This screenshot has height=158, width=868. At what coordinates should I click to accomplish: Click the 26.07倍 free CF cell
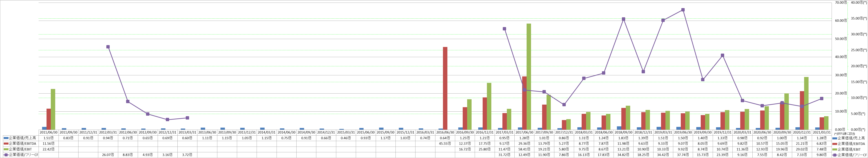[x=108, y=155]
